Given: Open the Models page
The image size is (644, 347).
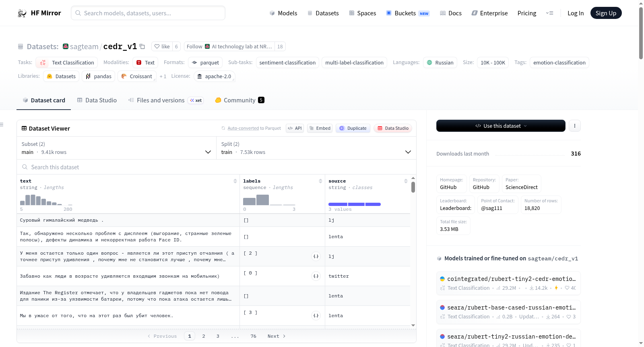Looking at the screenshot, I should (283, 13).
